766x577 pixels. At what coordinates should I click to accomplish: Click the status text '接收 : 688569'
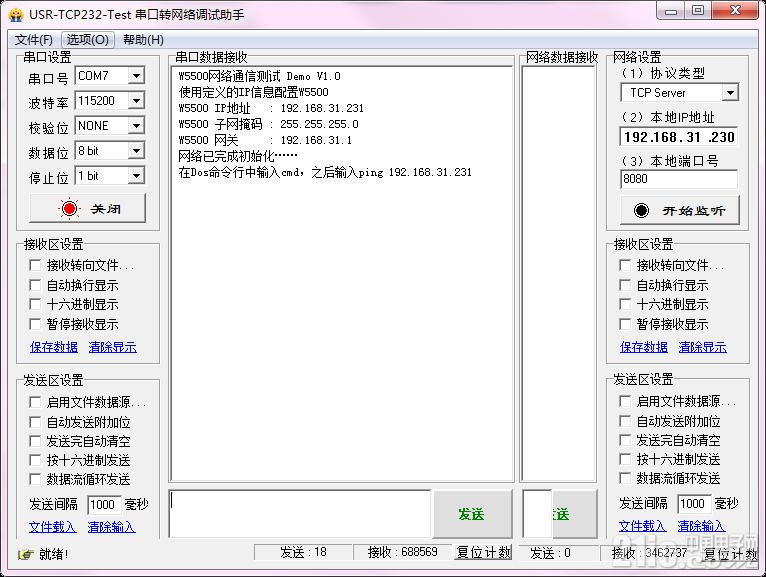(403, 553)
